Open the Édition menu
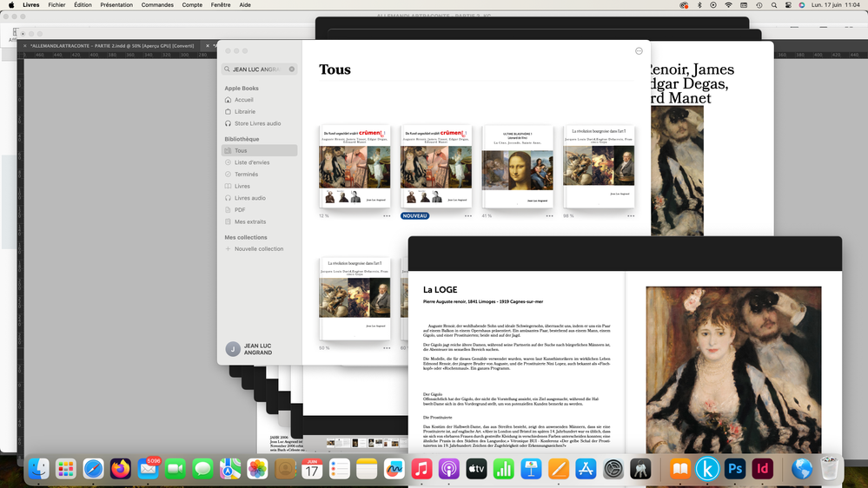 [83, 5]
